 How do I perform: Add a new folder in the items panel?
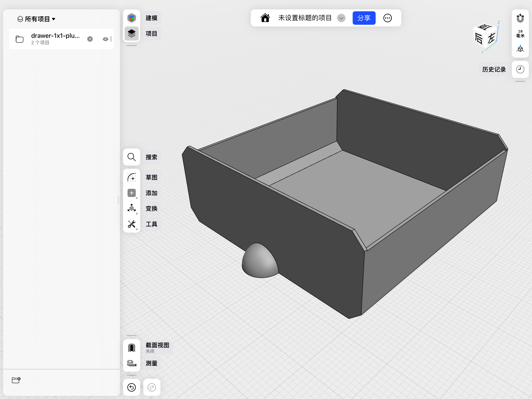coord(16,380)
